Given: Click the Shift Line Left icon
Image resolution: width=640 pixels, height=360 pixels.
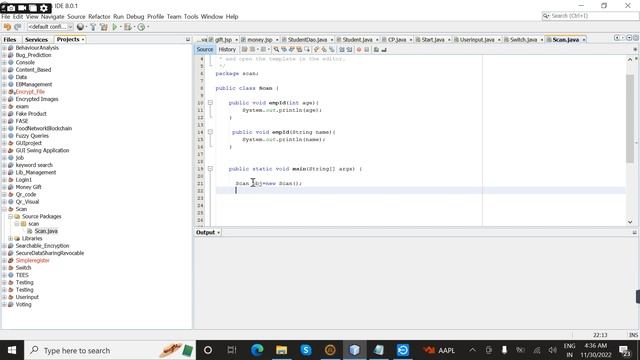Looking at the screenshot, I should click(342, 49).
